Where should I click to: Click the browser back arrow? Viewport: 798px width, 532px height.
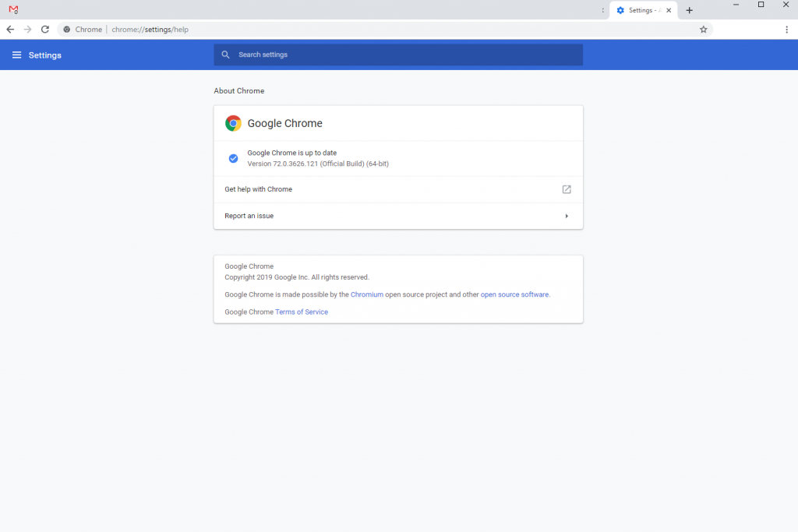pyautogui.click(x=10, y=30)
